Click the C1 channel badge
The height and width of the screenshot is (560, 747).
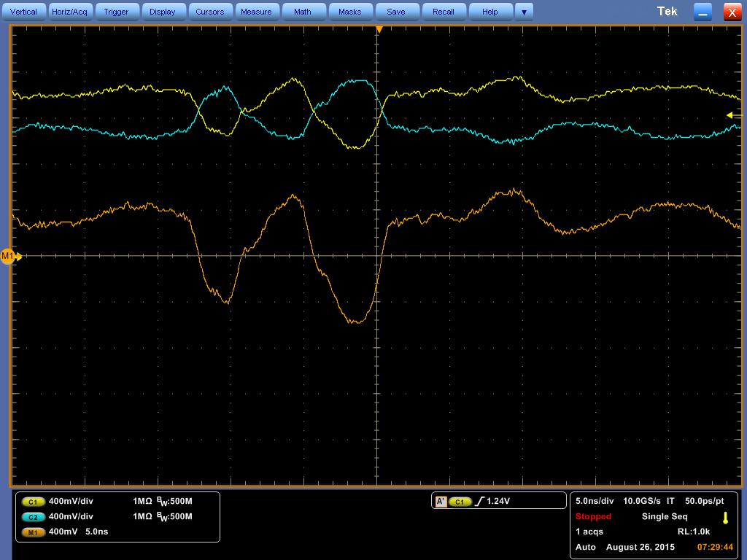(33, 502)
